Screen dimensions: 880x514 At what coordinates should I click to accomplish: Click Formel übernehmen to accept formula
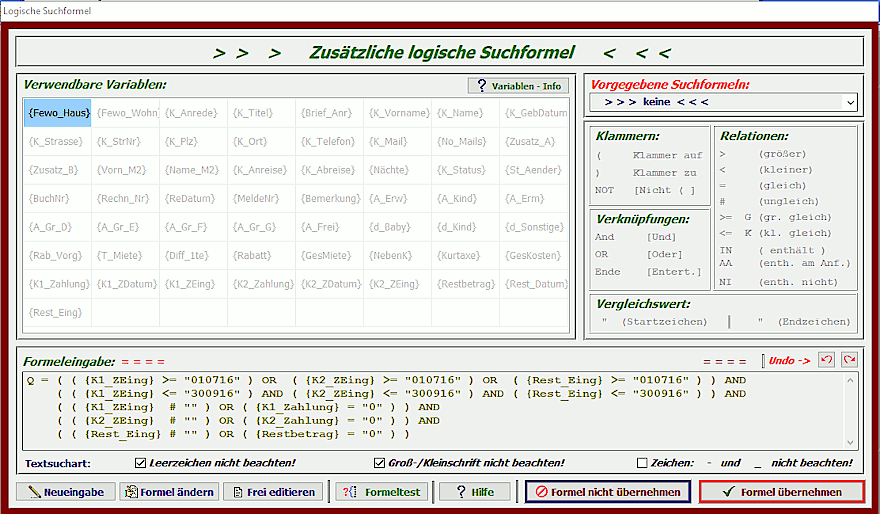[781, 492]
